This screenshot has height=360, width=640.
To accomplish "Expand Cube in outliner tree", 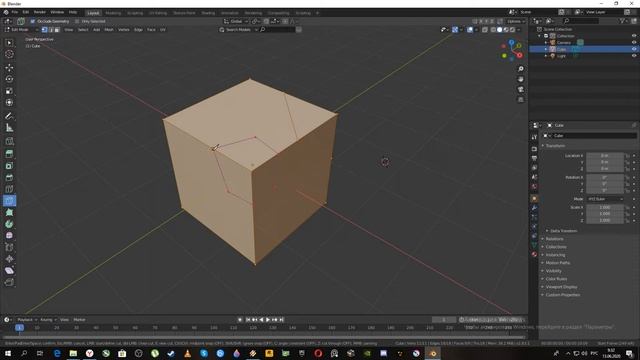I will (546, 49).
